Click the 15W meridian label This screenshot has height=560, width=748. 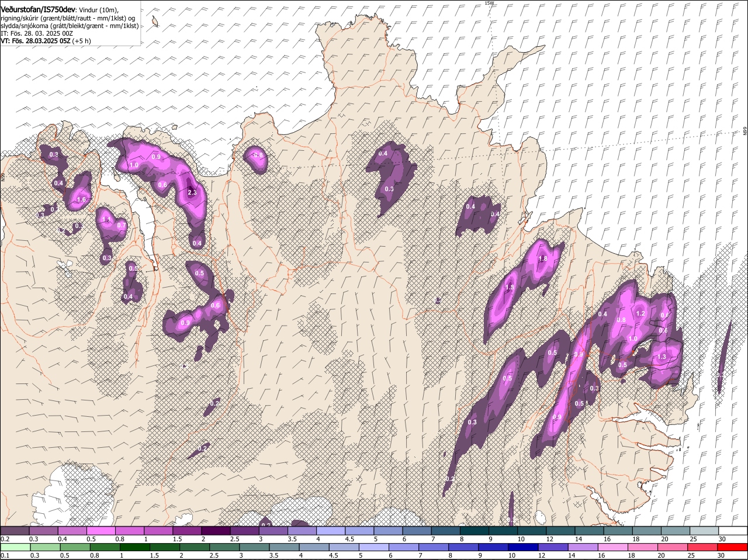click(x=489, y=4)
